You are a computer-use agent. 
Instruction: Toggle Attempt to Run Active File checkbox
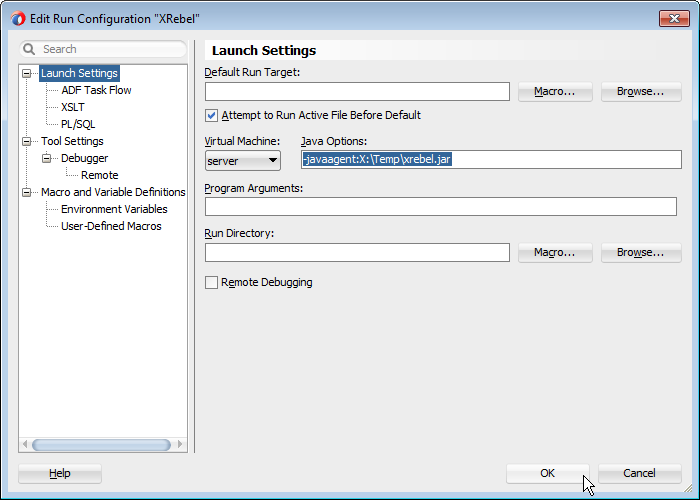pyautogui.click(x=212, y=116)
